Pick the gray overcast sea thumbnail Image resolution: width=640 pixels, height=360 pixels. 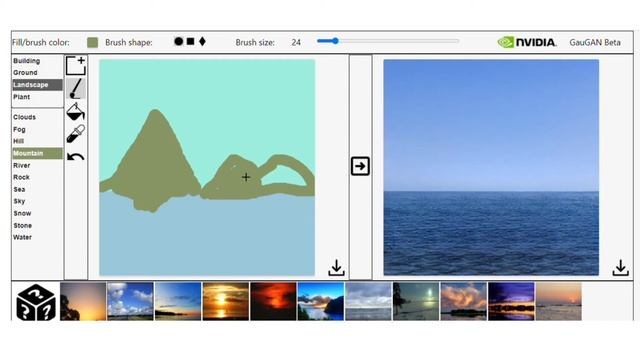pos(368,302)
